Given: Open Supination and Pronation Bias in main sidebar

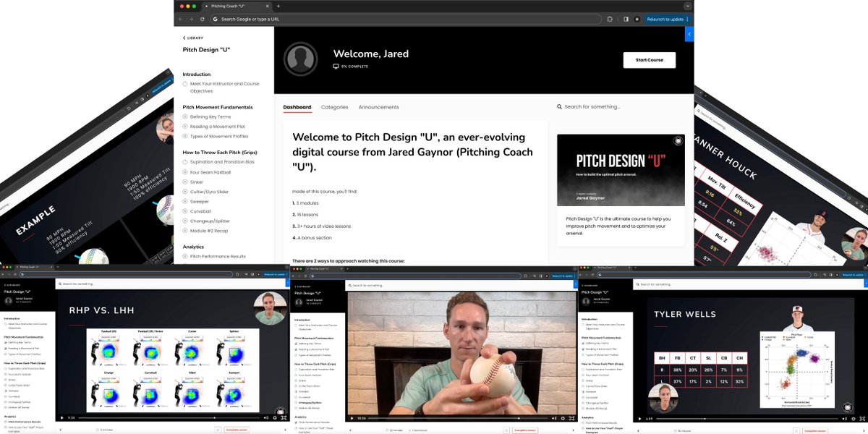Looking at the screenshot, I should [x=221, y=162].
